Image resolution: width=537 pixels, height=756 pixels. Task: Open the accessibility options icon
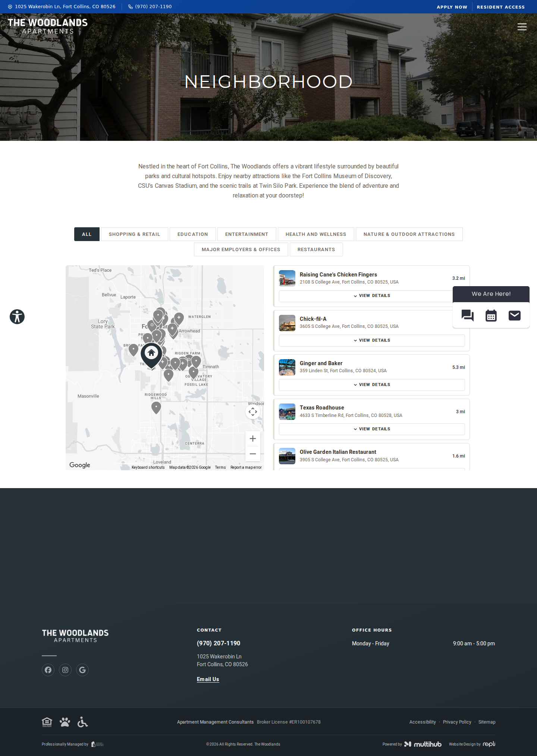pyautogui.click(x=17, y=317)
